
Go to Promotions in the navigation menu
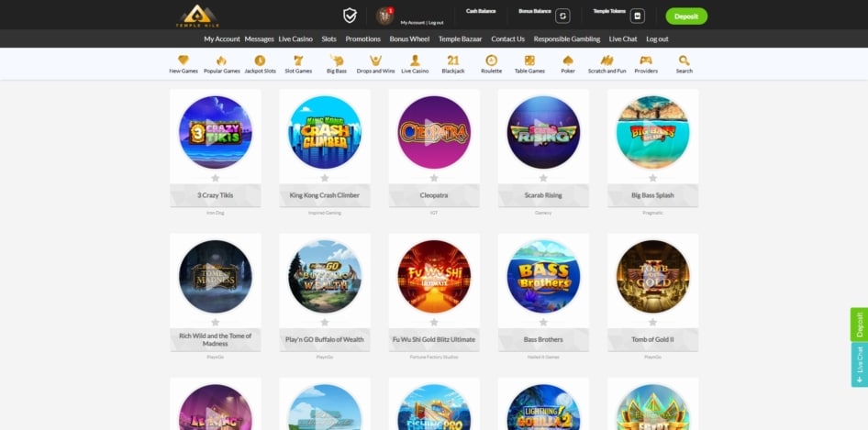[362, 39]
